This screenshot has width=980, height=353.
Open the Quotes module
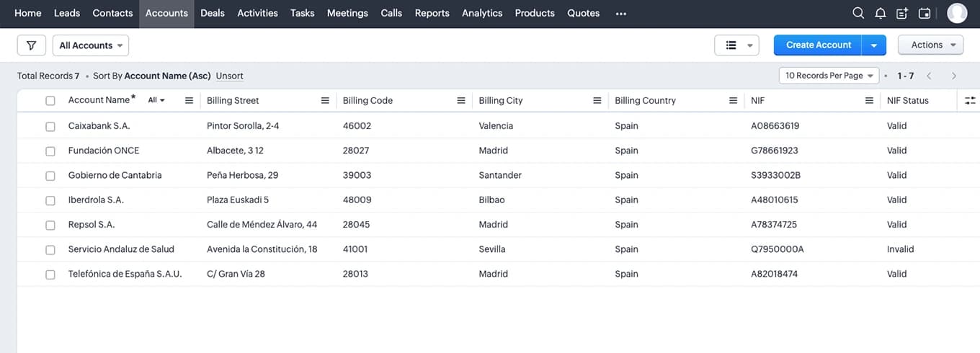pyautogui.click(x=584, y=13)
